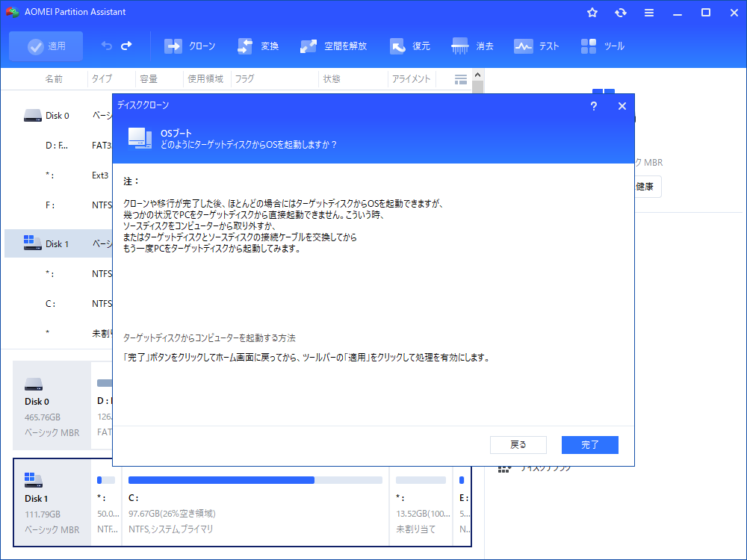Click the redo arrow in the toolbar
Screen dimensions: 747x560
(126, 46)
